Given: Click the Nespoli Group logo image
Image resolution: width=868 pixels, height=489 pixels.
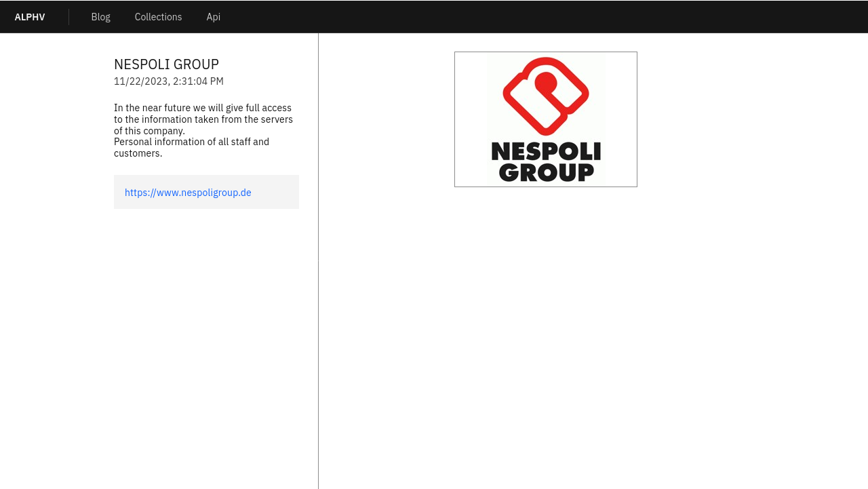Looking at the screenshot, I should [x=545, y=119].
